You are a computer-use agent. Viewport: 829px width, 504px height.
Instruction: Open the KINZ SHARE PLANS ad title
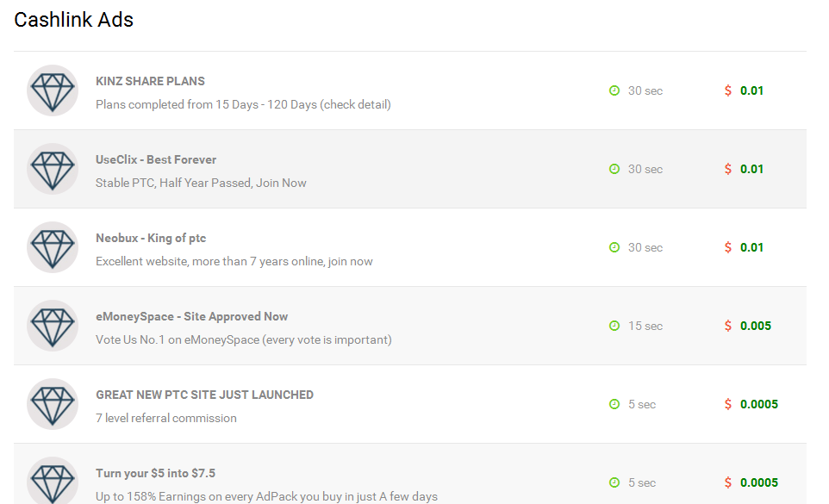coord(150,81)
